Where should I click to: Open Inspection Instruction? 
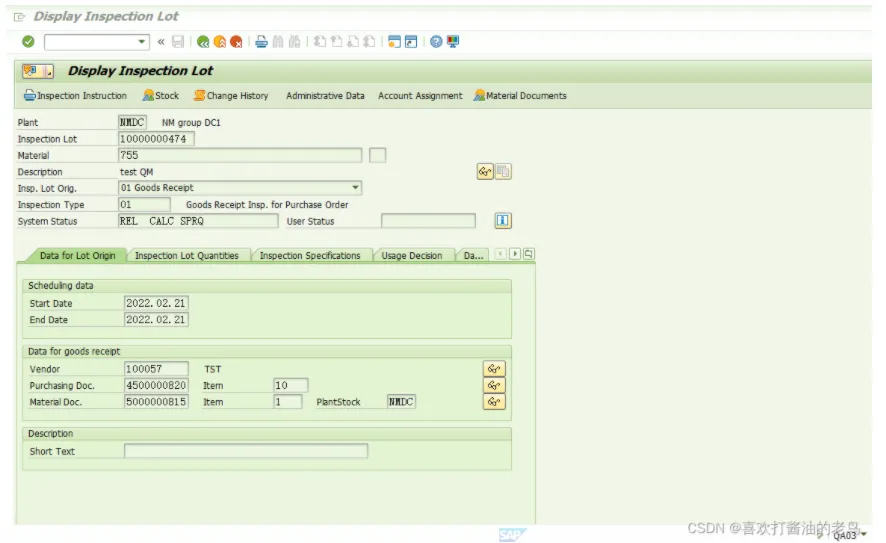point(76,95)
